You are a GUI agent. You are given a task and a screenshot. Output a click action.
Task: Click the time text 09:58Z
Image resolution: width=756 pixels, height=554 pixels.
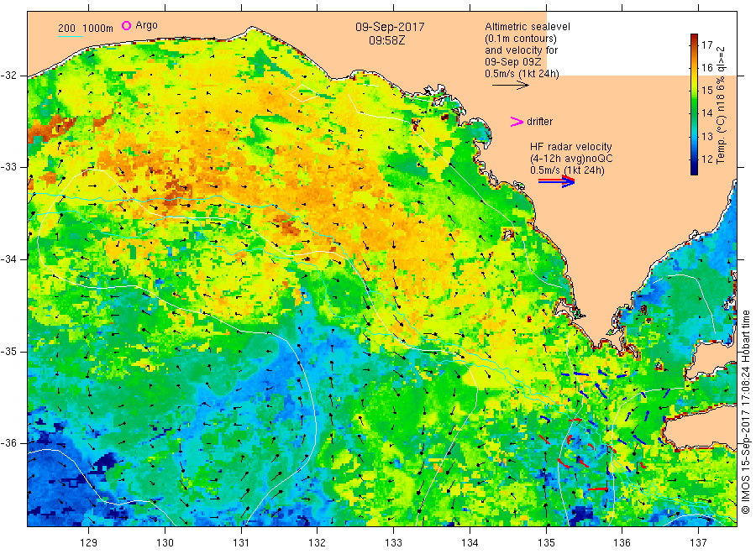pyautogui.click(x=386, y=40)
